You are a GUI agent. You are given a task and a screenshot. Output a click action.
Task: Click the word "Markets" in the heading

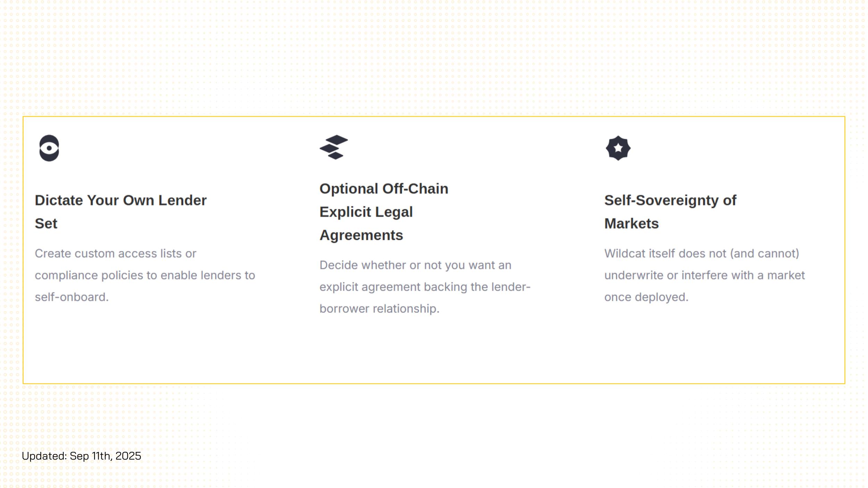(x=631, y=224)
